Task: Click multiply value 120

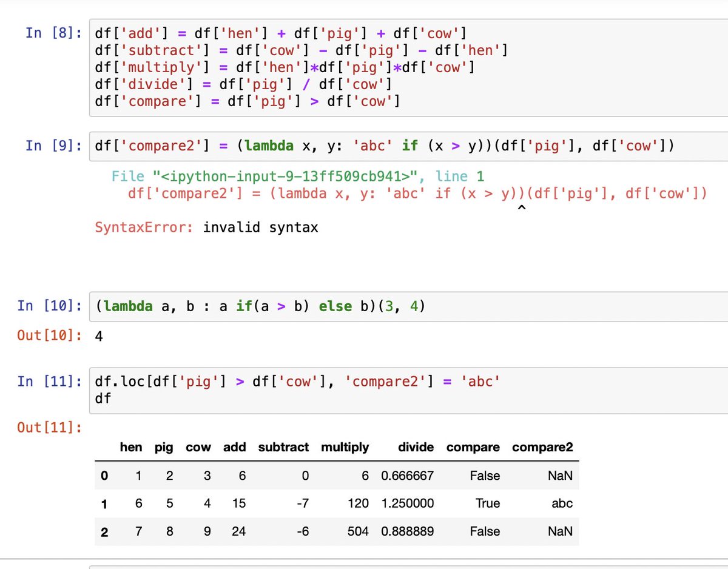Action: (x=358, y=503)
